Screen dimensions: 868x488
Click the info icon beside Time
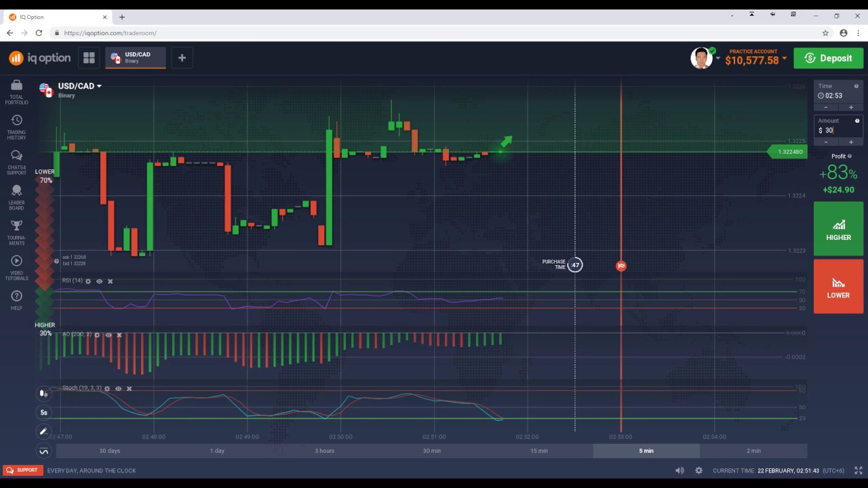coord(857,86)
